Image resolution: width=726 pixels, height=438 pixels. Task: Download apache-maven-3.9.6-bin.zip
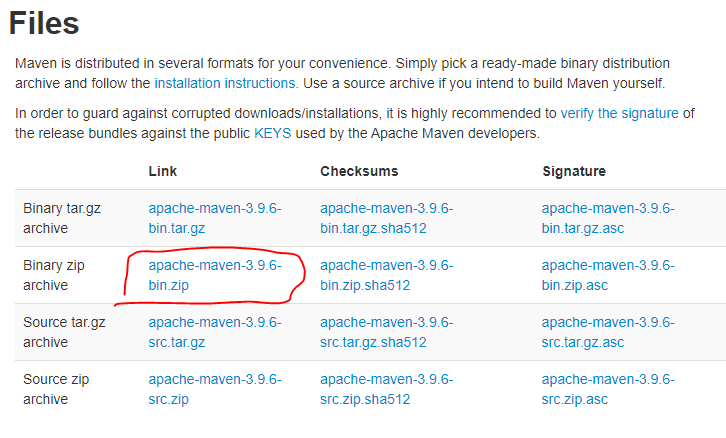(x=215, y=275)
